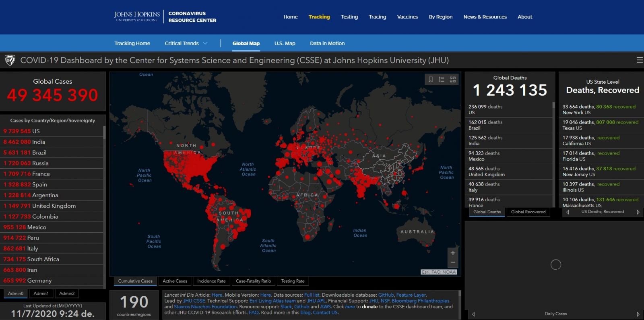This screenshot has height=320, width=644.
Task: Select the New Jersey US deaths entry
Action: [x=601, y=171]
